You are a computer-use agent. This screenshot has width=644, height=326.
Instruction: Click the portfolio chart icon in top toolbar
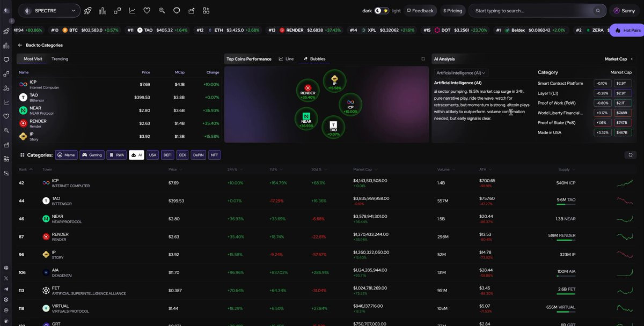(192, 11)
